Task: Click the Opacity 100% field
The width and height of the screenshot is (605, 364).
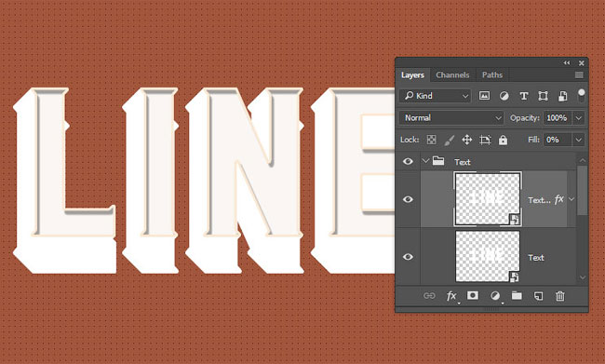Action: (x=558, y=117)
